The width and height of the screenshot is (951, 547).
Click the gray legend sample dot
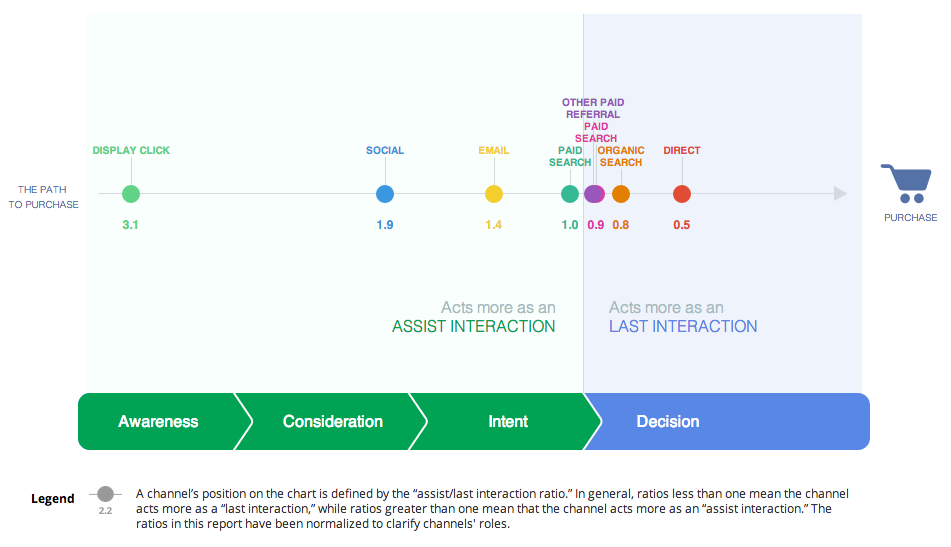tap(106, 494)
